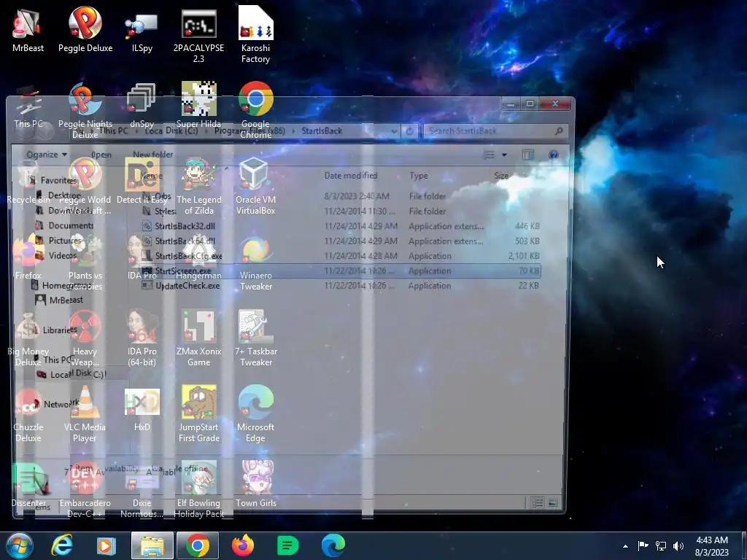Switch to Chrome taskbar button
This screenshot has height=560, width=747.
pyautogui.click(x=198, y=545)
